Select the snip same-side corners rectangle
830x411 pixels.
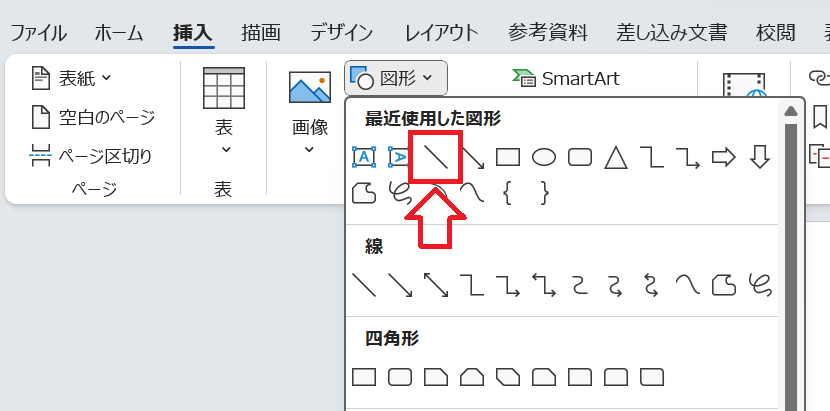coord(472,377)
